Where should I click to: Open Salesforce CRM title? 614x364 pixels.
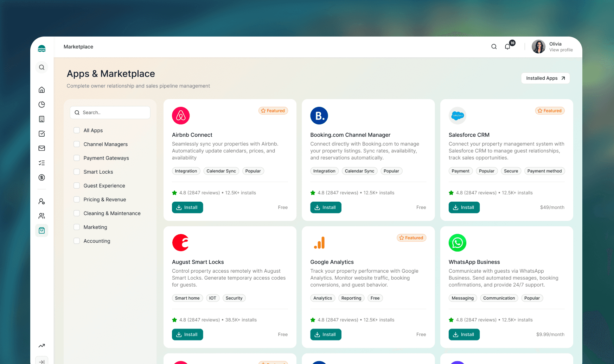point(469,135)
